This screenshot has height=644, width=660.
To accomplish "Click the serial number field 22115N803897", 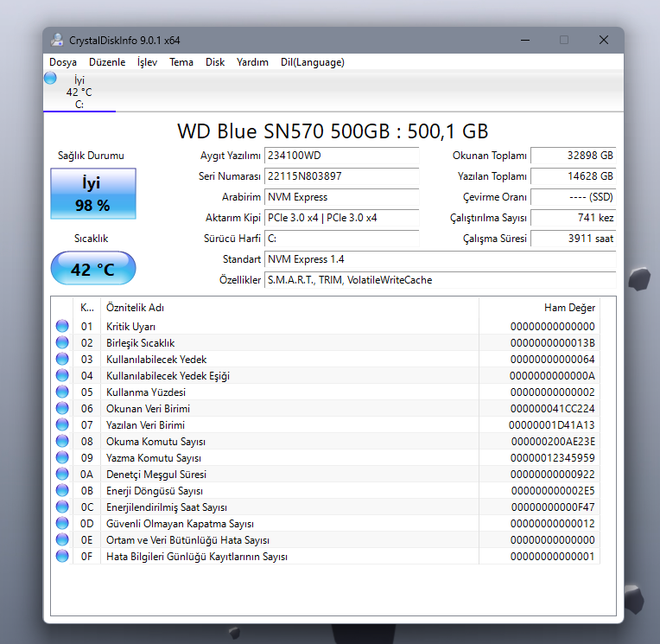I will pyautogui.click(x=342, y=176).
